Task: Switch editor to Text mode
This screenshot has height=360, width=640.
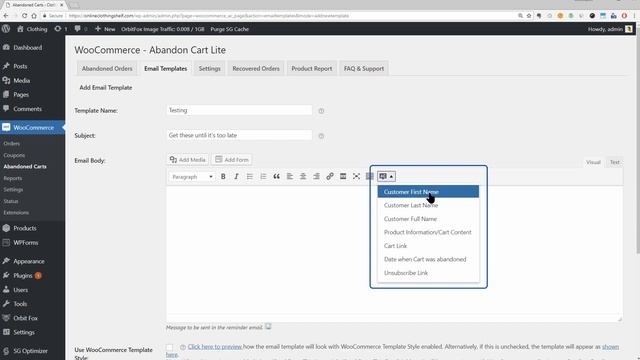Action: tap(615, 162)
